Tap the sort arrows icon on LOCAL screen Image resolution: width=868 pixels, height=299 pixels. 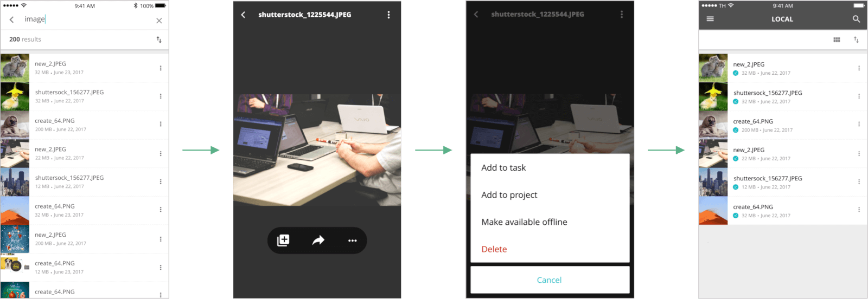(x=856, y=40)
